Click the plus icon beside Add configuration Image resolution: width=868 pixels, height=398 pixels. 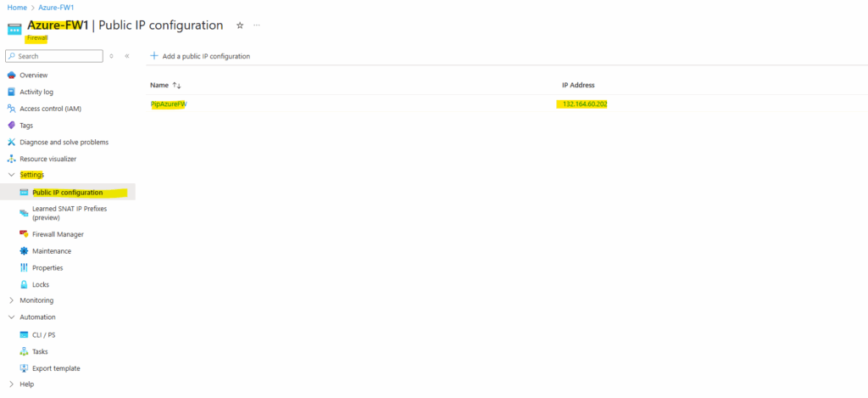click(154, 56)
